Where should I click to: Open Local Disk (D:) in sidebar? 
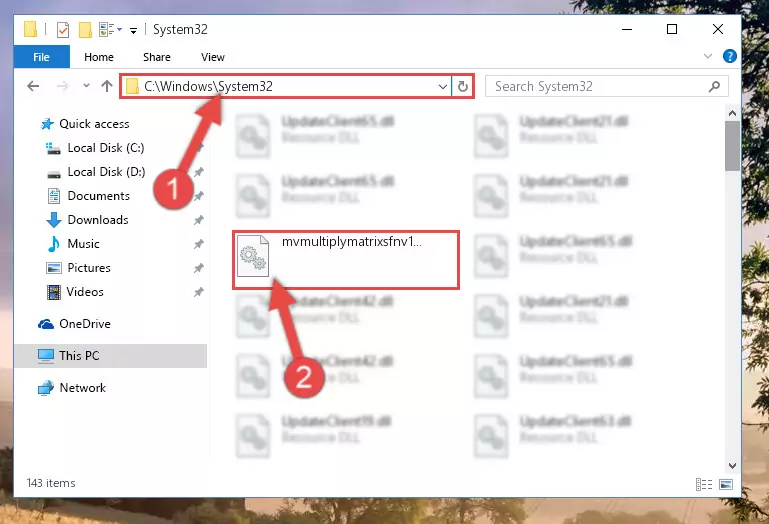(106, 172)
